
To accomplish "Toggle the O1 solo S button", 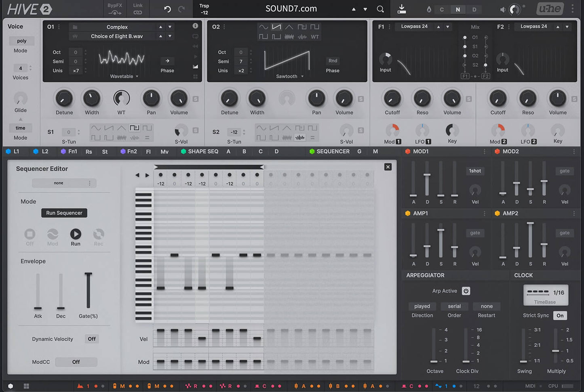I will click(196, 99).
